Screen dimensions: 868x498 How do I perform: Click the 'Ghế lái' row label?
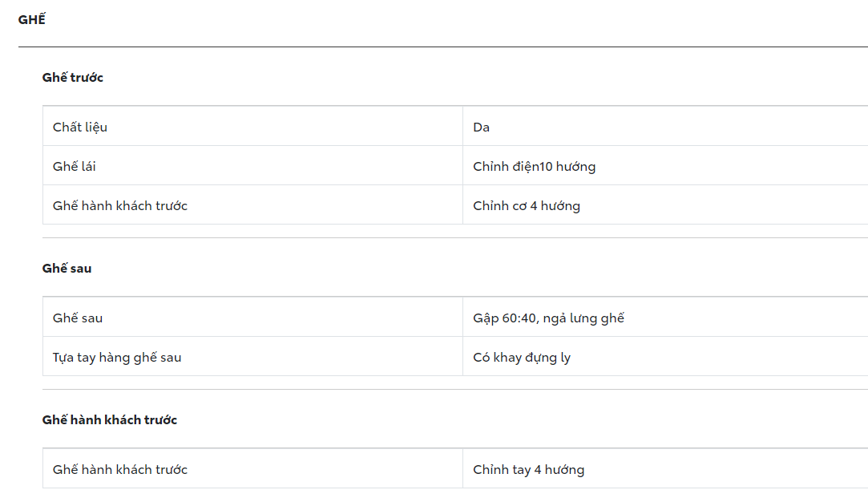(75, 167)
